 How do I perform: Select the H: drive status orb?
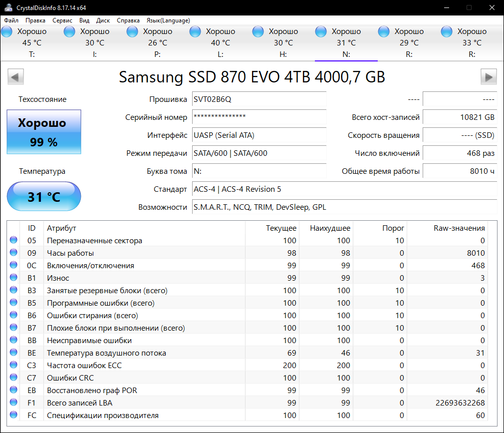coord(258,32)
